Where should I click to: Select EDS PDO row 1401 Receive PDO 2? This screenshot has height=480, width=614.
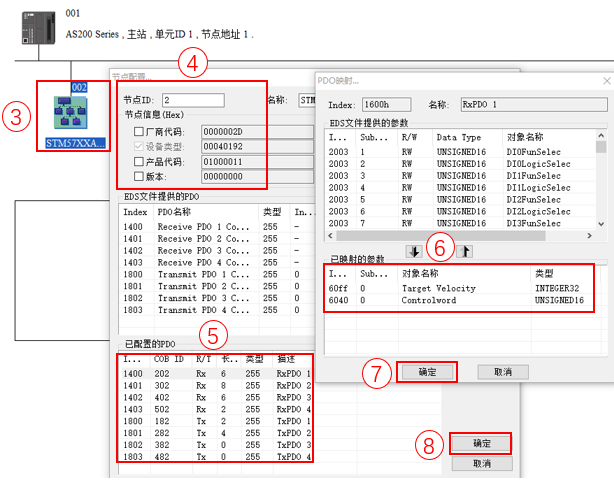pos(217,238)
